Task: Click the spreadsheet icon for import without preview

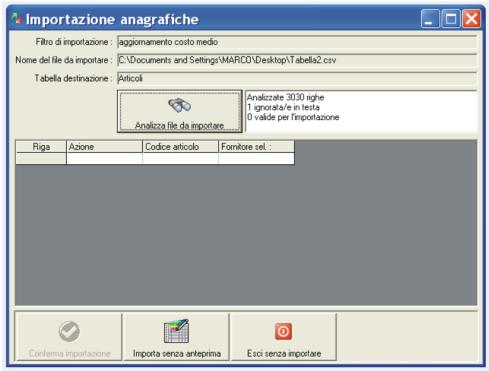Action: [177, 331]
